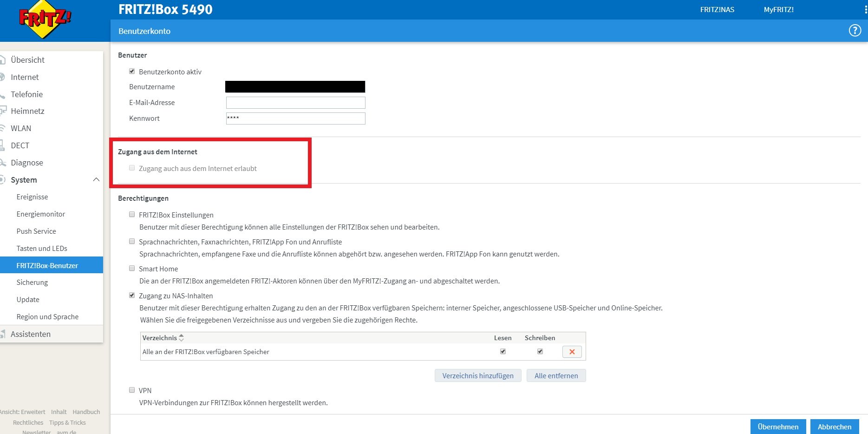868x434 pixels.
Task: Click 'Alle an der FRITZ!Box verfügbaren Speicher' row
Action: point(363,352)
